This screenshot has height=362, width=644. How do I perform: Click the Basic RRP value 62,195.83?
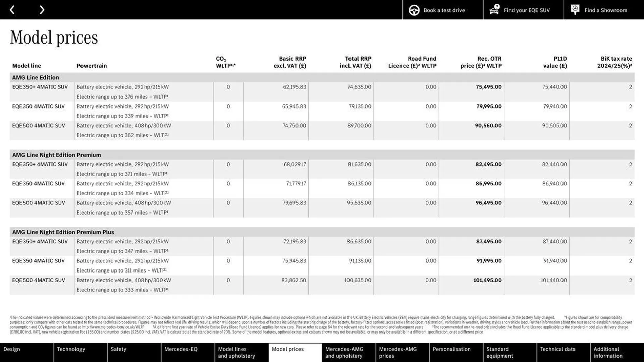294,87
